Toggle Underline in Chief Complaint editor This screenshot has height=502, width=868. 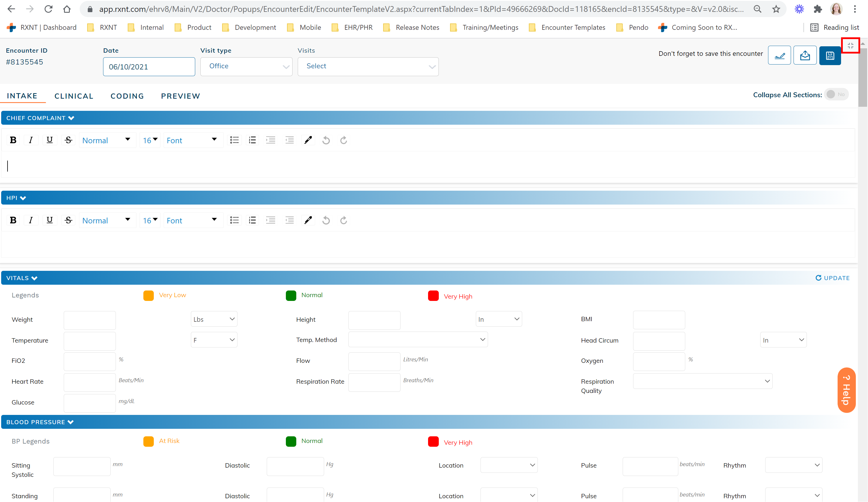[x=50, y=140]
